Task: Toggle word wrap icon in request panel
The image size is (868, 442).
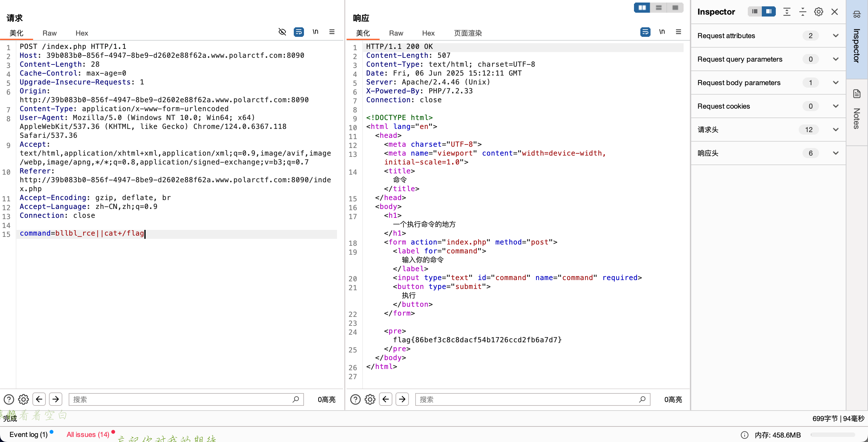Action: (299, 32)
